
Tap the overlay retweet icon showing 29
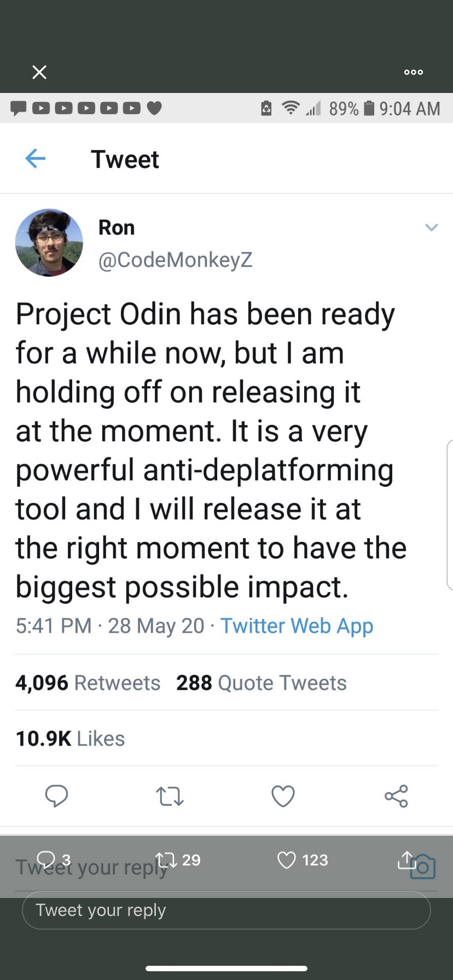coord(178,860)
